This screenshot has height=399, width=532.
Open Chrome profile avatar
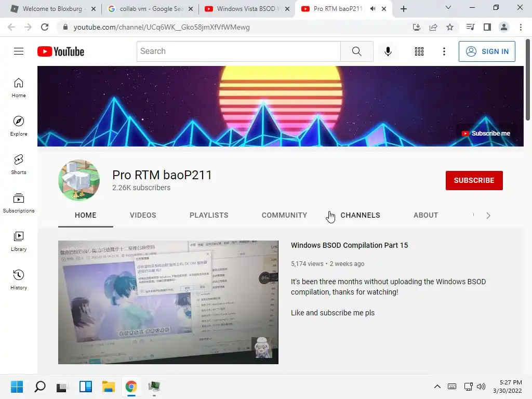(504, 27)
